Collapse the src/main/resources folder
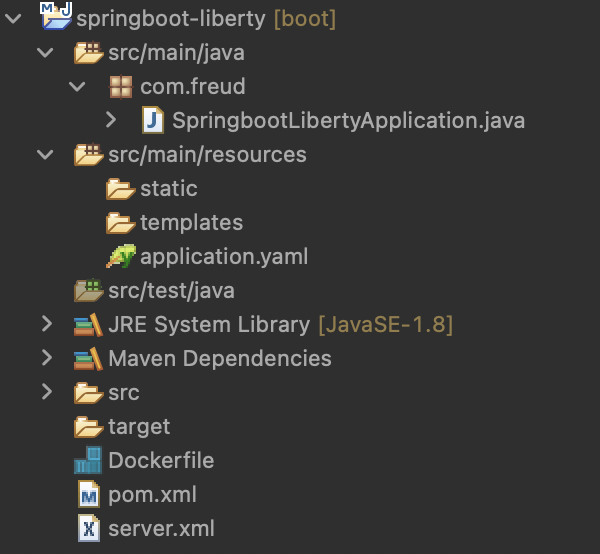This screenshot has width=600, height=554. [45, 154]
